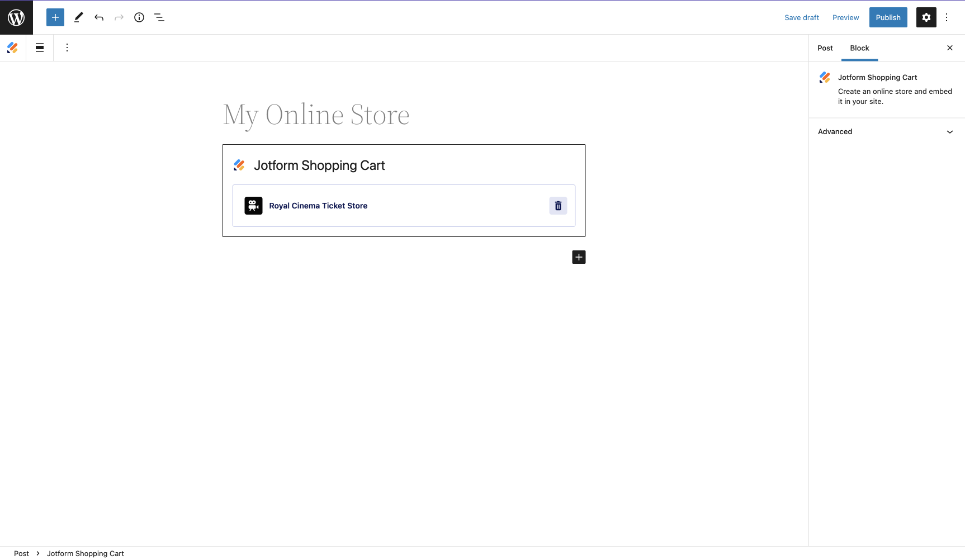The width and height of the screenshot is (965, 560).
Task: Toggle the settings gear sidebar button
Action: [926, 17]
